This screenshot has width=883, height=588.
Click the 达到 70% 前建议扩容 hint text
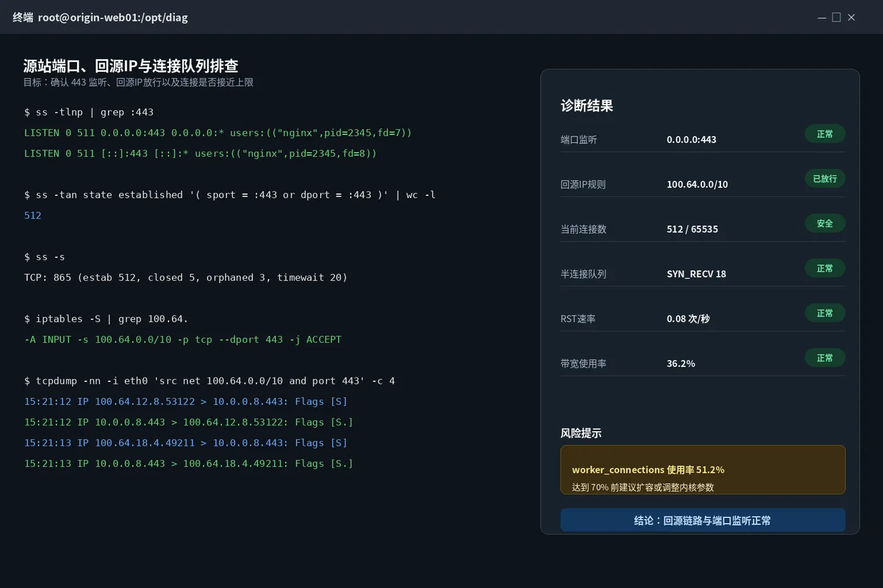pyautogui.click(x=643, y=487)
